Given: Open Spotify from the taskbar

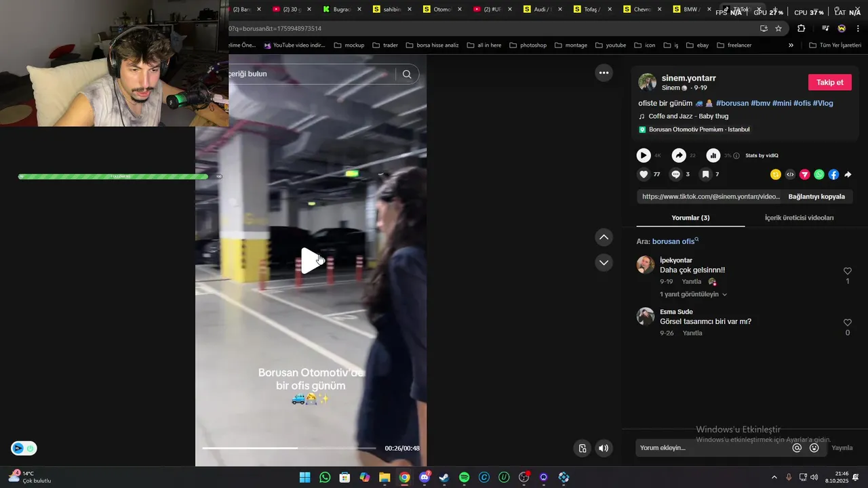Looking at the screenshot, I should (x=464, y=477).
